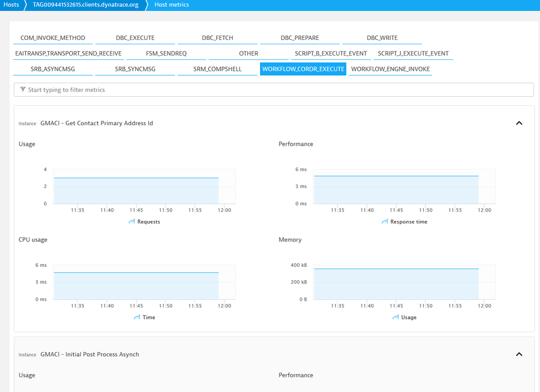
Task: Click the Response time legend icon
Action: point(385,221)
